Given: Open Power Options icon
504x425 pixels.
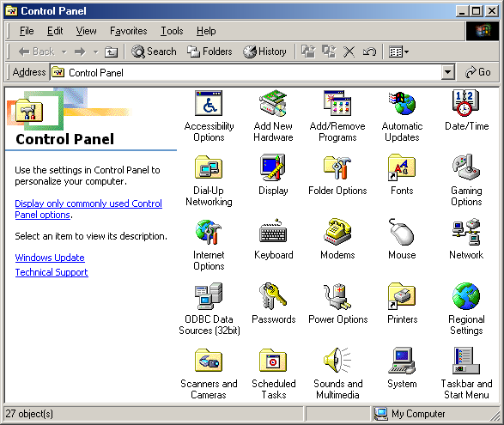Looking at the screenshot, I should point(337,296).
